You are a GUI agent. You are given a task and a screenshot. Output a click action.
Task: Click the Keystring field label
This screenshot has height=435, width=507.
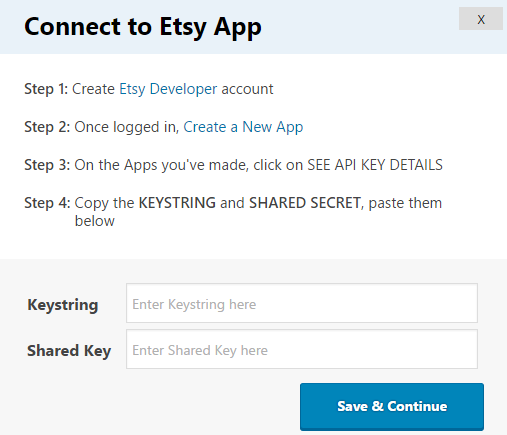pos(63,305)
